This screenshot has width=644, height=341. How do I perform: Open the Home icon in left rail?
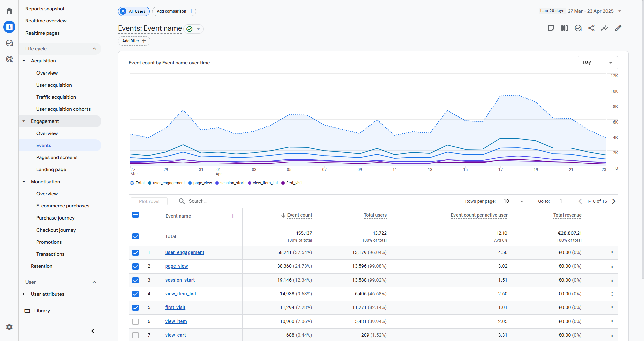click(x=9, y=11)
